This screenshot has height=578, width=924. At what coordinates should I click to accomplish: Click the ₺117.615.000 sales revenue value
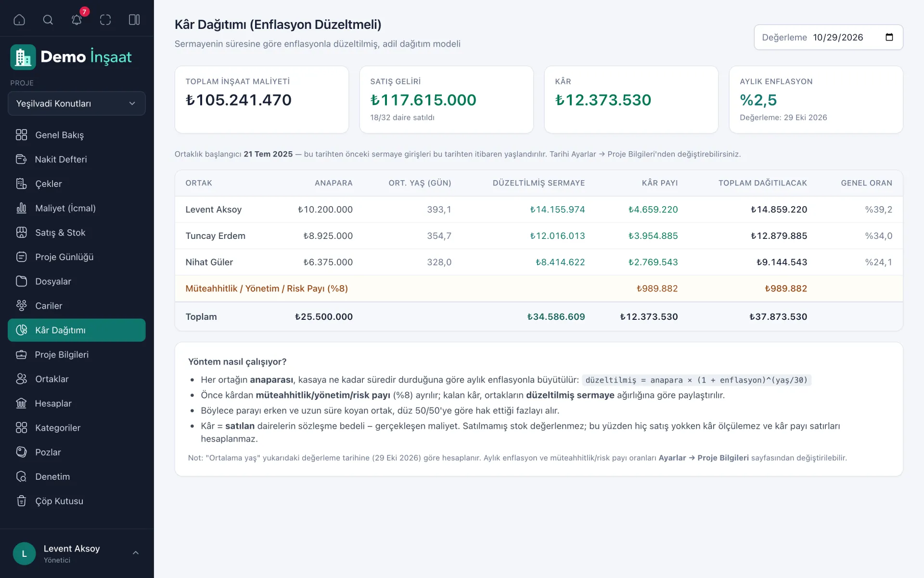(423, 100)
